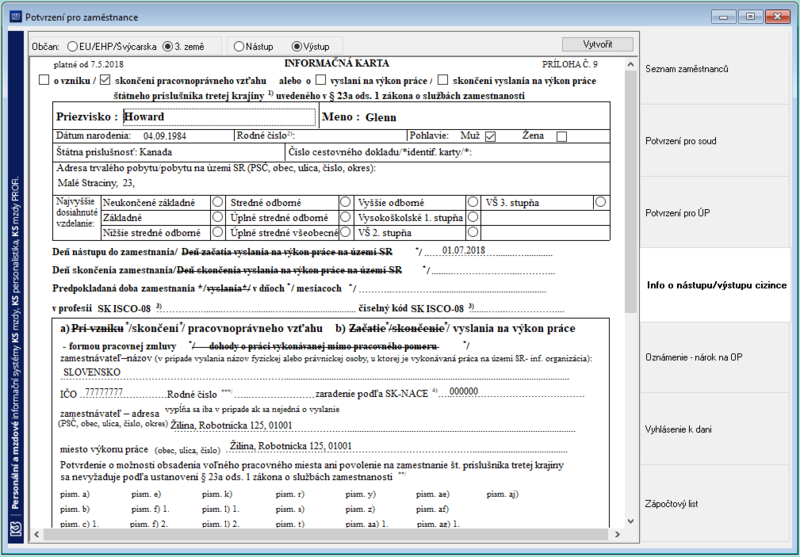This screenshot has width=800, height=557.
Task: Select 'Nižšie stredné odborné' education radio
Action: [x=218, y=232]
